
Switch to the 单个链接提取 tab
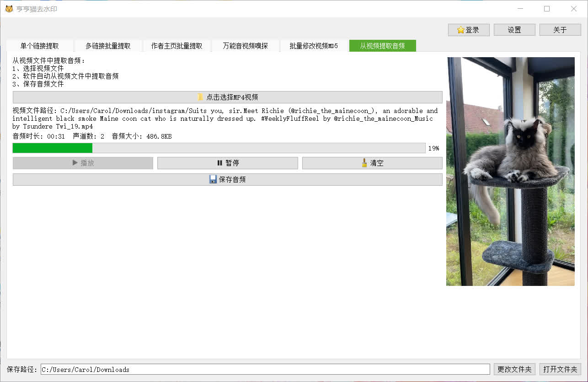(x=39, y=46)
